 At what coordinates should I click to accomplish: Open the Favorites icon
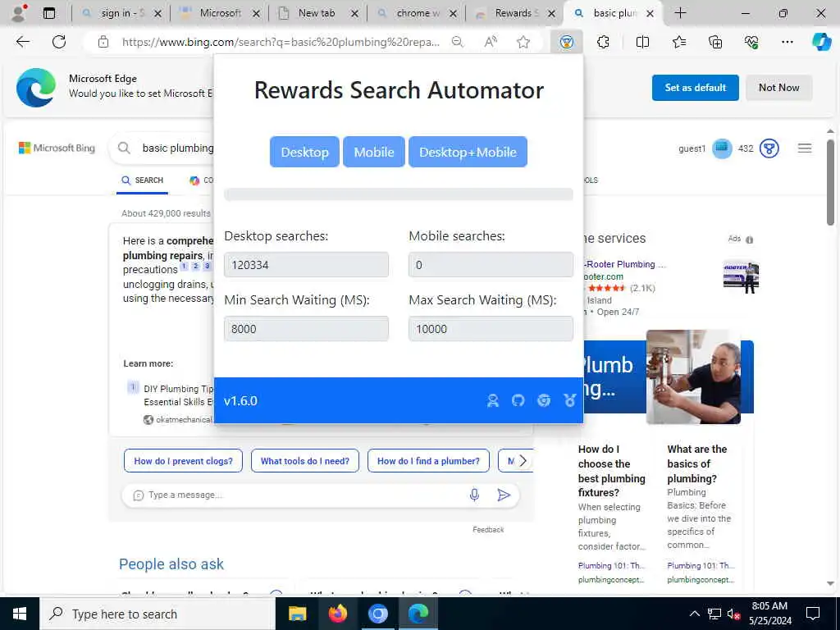678,42
